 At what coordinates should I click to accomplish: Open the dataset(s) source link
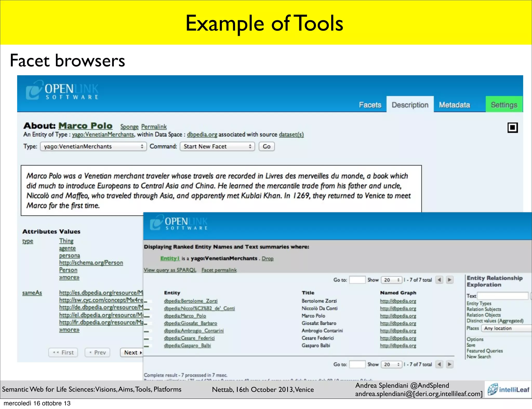point(291,134)
